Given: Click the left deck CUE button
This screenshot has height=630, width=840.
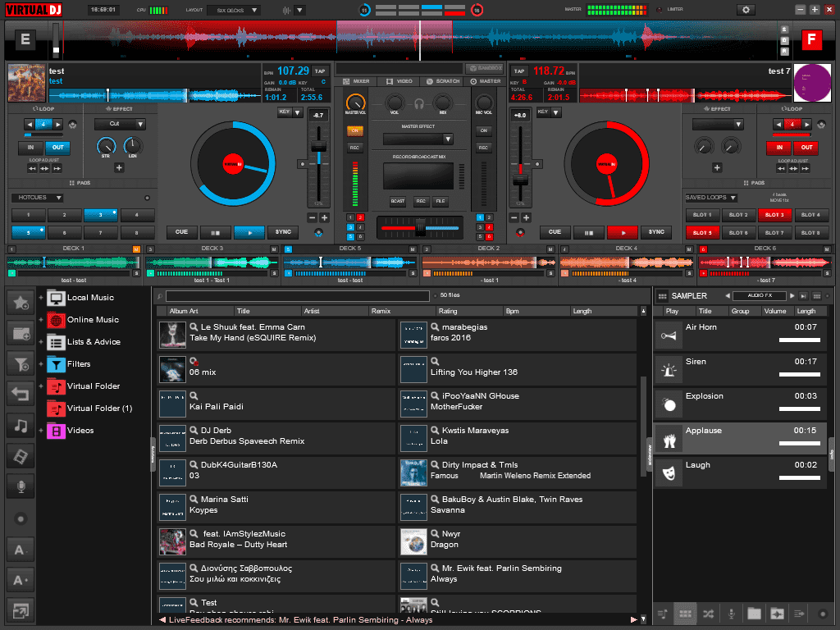Looking at the screenshot, I should tap(181, 232).
